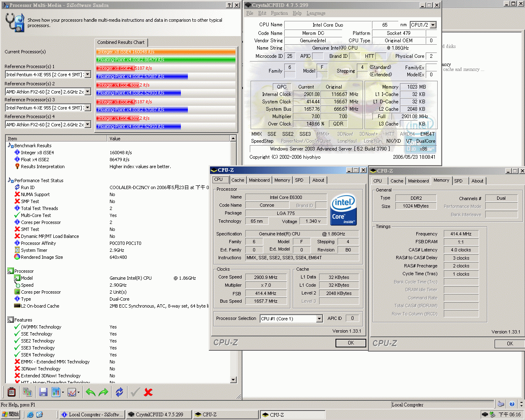Open the Function menu in CrystalCPUID
The image size is (525, 420).
tap(279, 14)
